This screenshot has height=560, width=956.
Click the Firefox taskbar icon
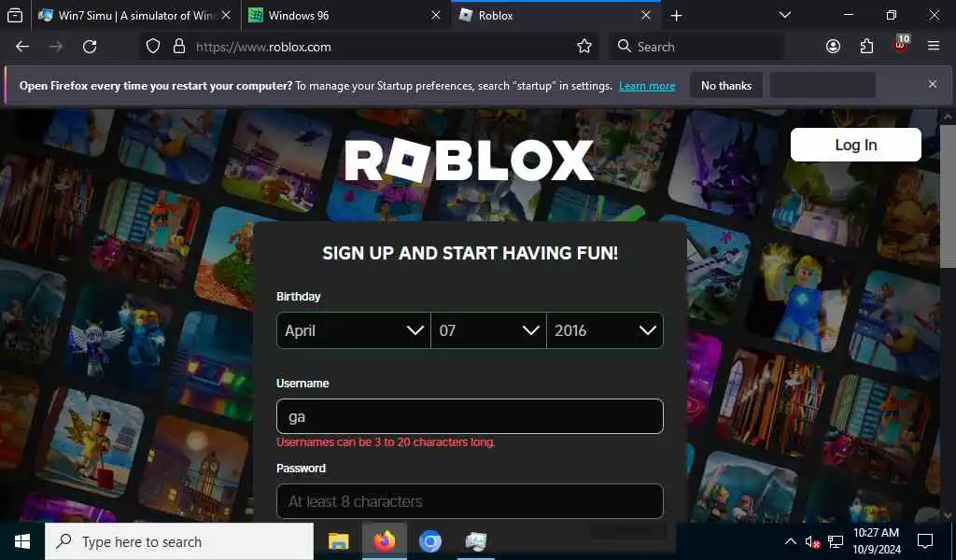(x=384, y=541)
